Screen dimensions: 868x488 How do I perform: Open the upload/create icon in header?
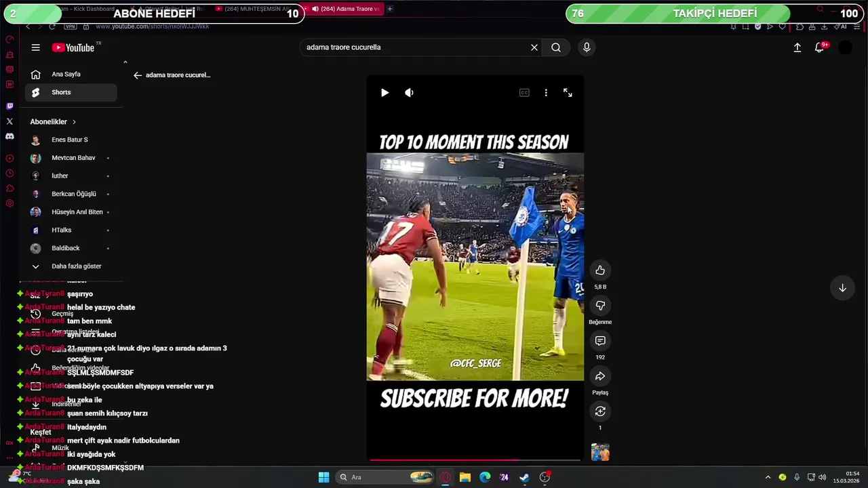click(797, 47)
